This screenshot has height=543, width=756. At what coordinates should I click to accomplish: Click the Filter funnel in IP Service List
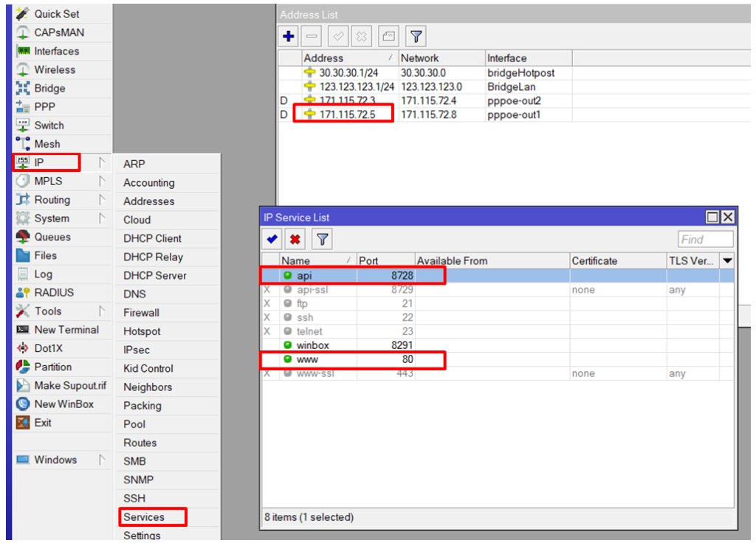pos(322,239)
